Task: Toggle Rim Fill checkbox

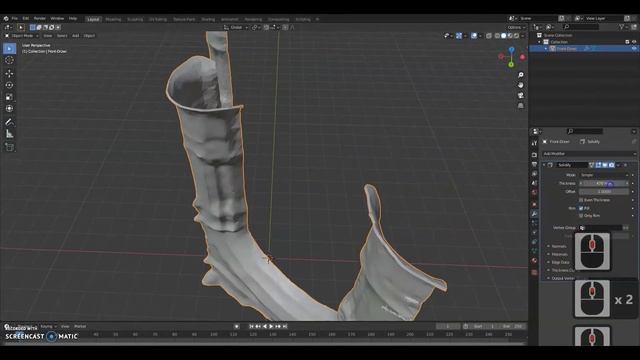Action: [x=581, y=208]
